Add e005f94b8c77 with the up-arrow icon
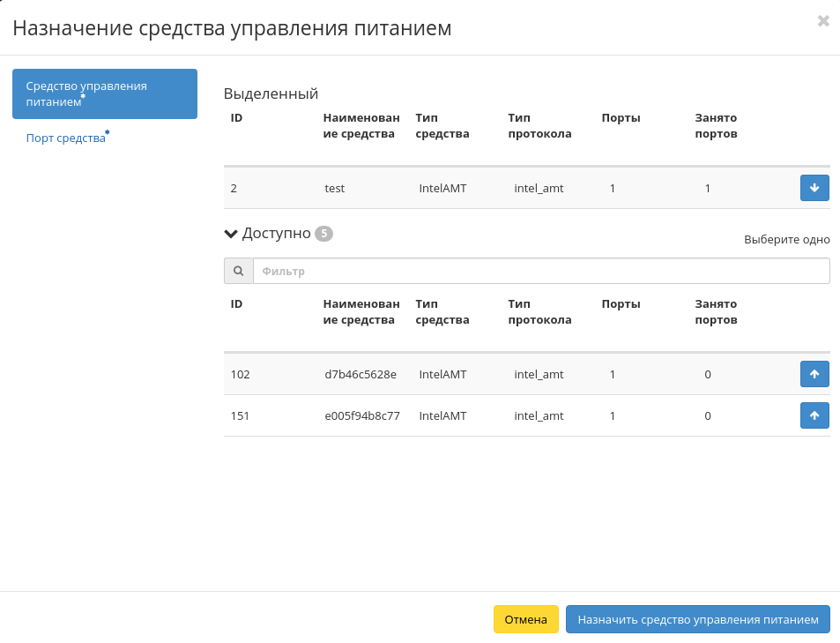Screen dimensions: 840x643 (x=814, y=415)
